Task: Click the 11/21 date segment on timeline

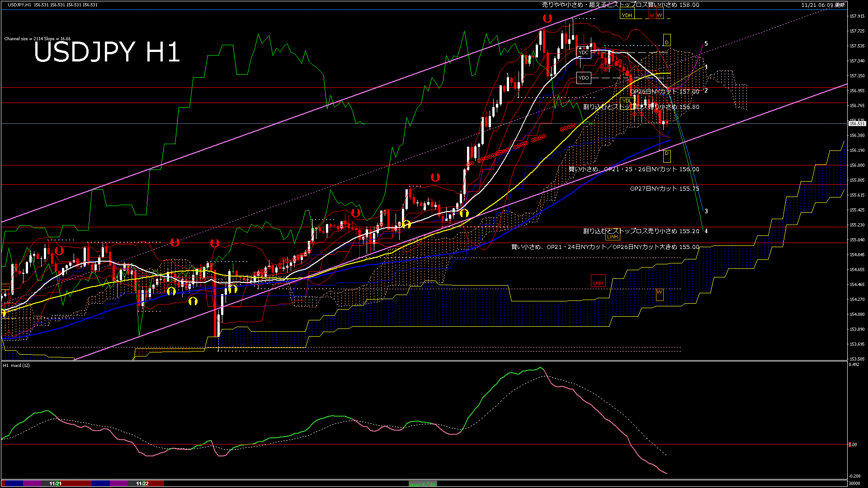Action: [x=55, y=483]
